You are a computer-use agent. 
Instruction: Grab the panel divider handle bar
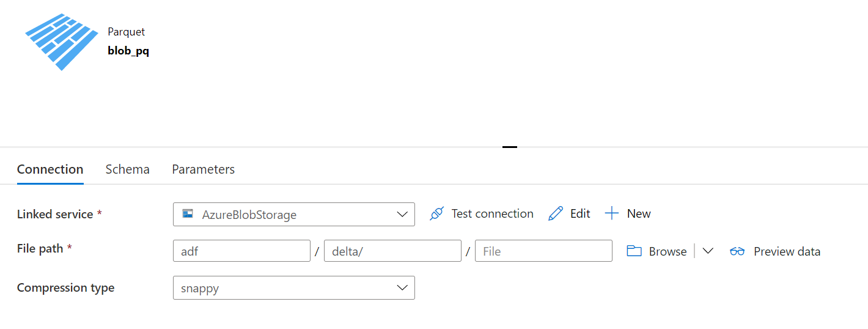[510, 147]
